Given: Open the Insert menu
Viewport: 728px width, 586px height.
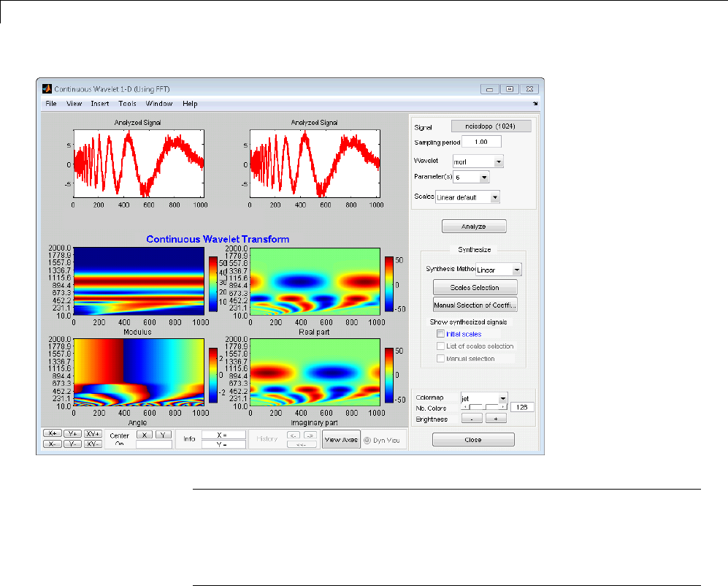Looking at the screenshot, I should point(99,104).
